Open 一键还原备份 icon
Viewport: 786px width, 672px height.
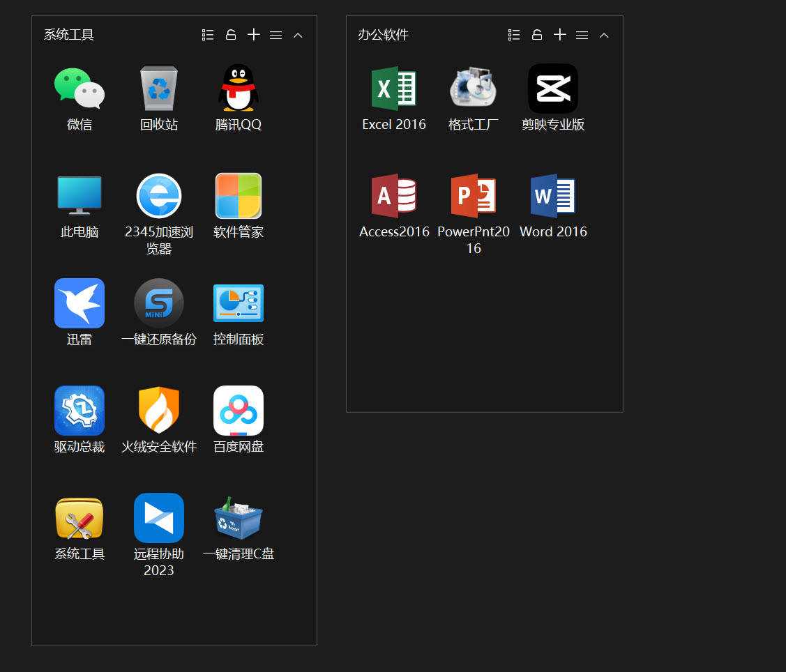tap(159, 303)
